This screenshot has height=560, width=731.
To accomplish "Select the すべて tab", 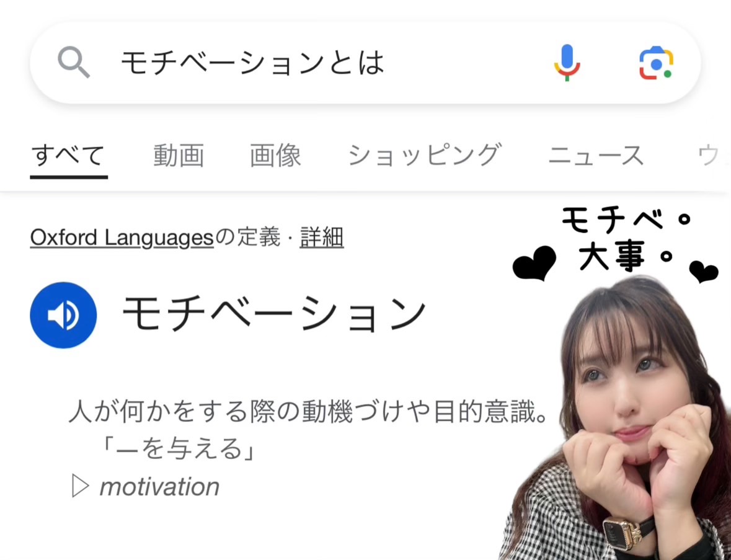I will [x=68, y=156].
